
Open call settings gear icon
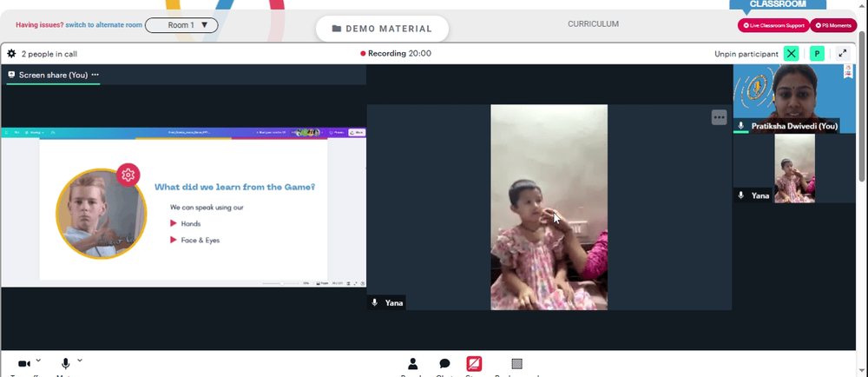pyautogui.click(x=11, y=54)
